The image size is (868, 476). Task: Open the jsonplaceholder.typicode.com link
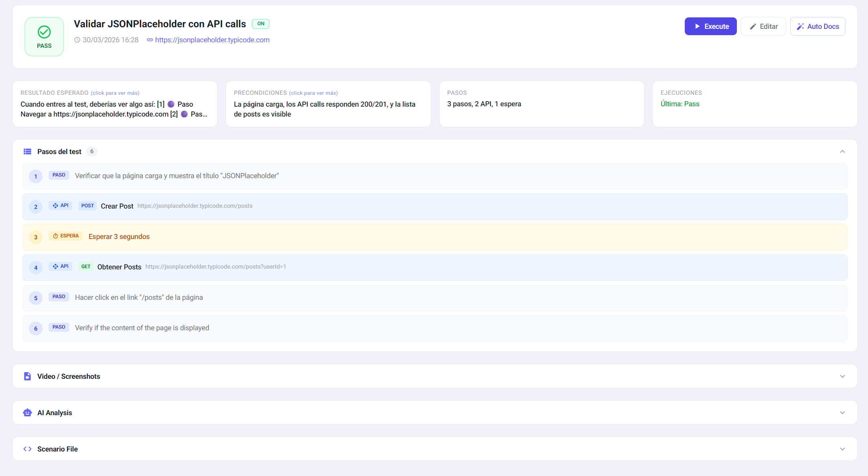tap(212, 40)
